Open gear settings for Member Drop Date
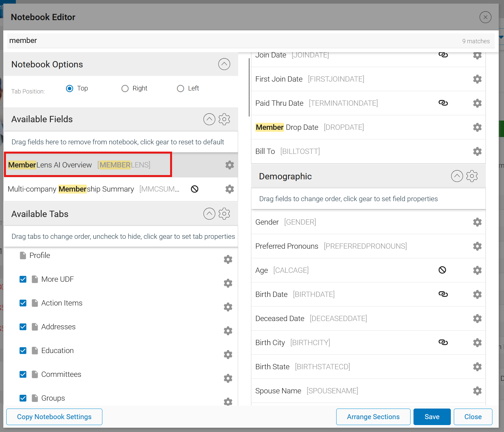The height and width of the screenshot is (432, 504). tap(477, 127)
